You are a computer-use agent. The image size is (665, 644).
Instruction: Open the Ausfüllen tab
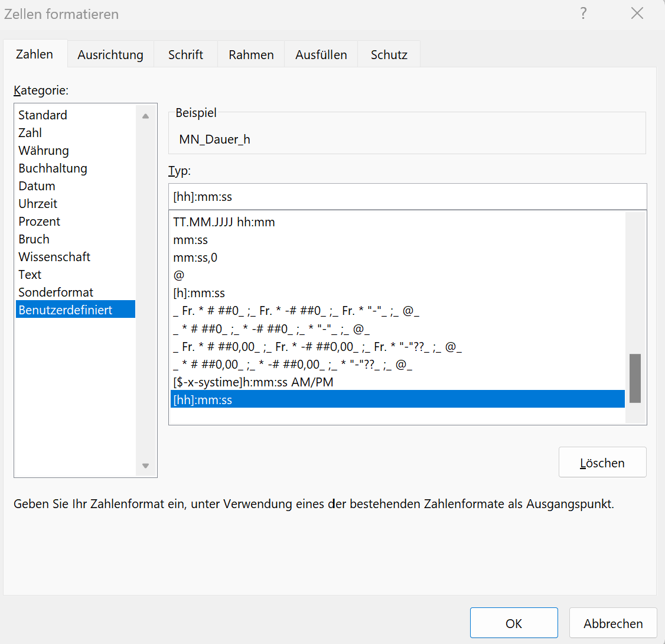[x=321, y=55]
